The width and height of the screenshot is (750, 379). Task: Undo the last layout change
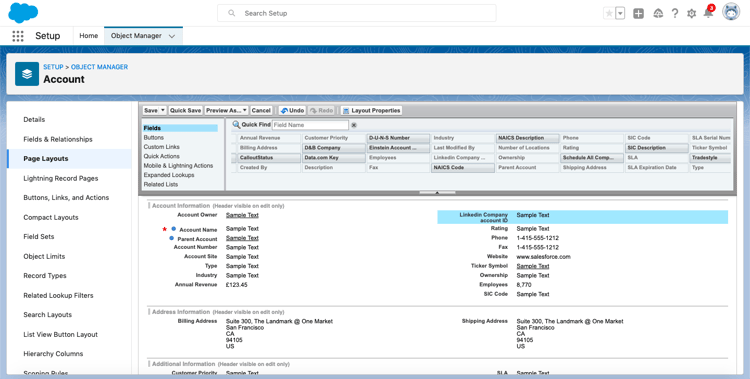292,111
